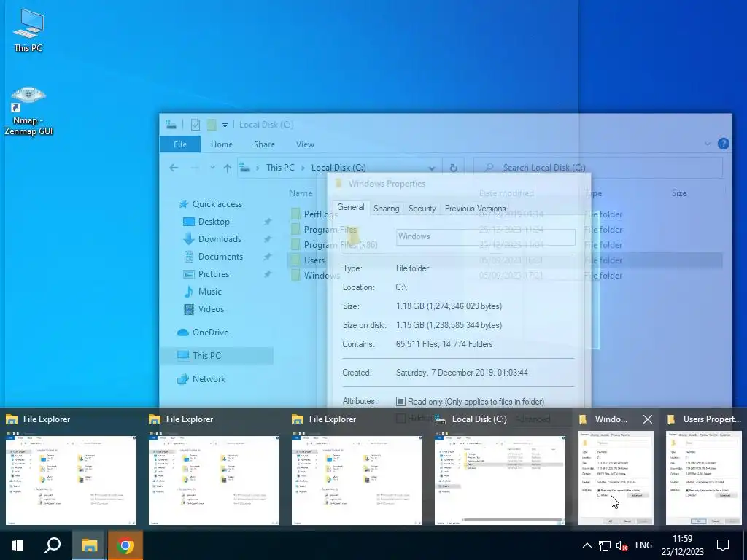Click the Back navigation arrow in Explorer
The width and height of the screenshot is (747, 560).
[x=174, y=168]
